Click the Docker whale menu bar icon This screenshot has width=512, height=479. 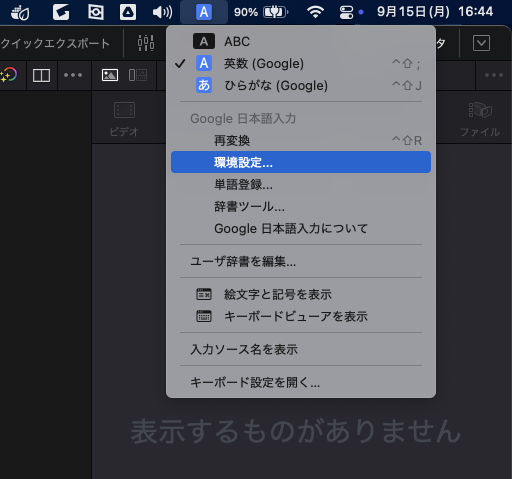click(x=20, y=13)
